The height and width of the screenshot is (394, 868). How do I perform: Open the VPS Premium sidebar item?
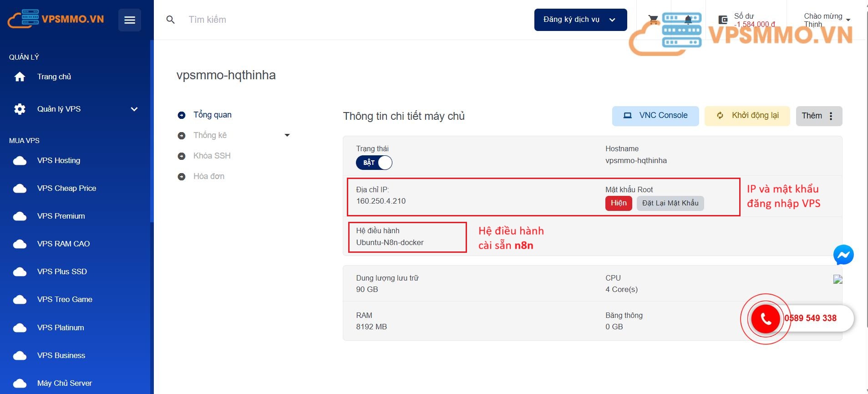(61, 216)
